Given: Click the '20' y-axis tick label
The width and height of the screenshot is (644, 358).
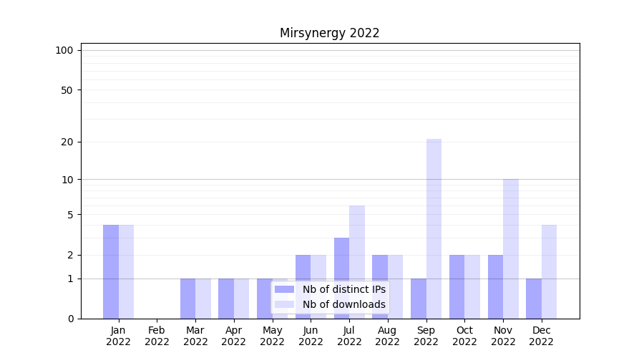Looking at the screenshot, I should pyautogui.click(x=67, y=142).
